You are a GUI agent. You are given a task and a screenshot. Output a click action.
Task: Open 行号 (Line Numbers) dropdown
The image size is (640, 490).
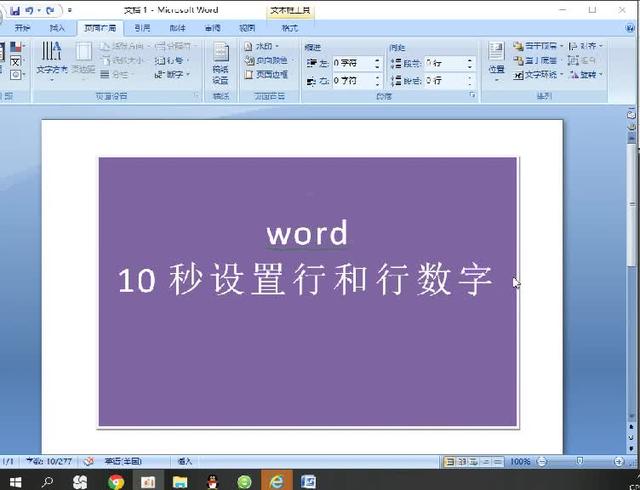tap(172, 60)
